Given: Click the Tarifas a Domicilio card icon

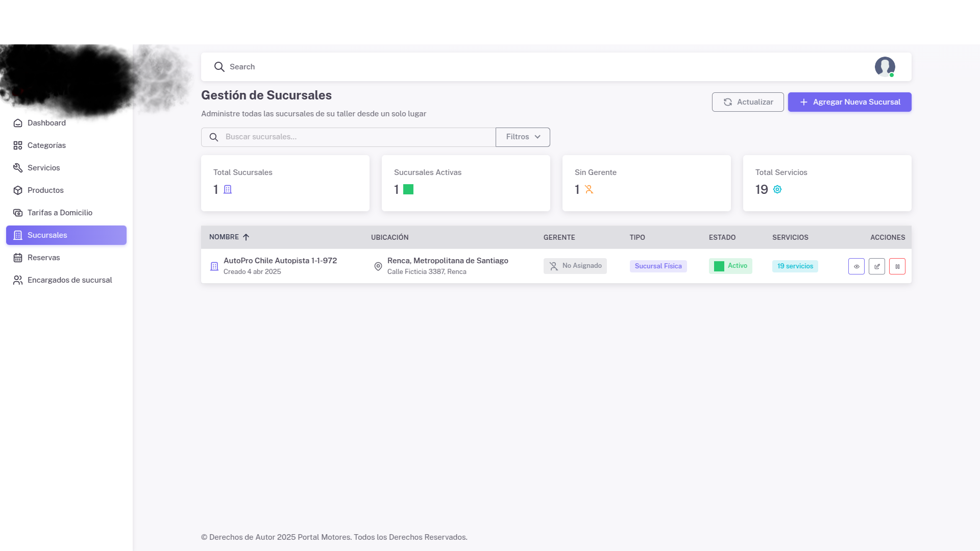Looking at the screenshot, I should click(x=17, y=212).
